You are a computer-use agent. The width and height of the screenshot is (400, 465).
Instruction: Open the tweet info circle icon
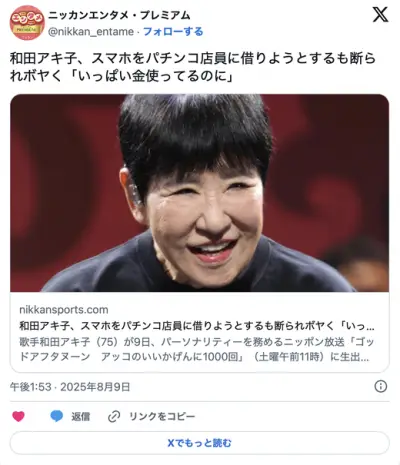[381, 387]
